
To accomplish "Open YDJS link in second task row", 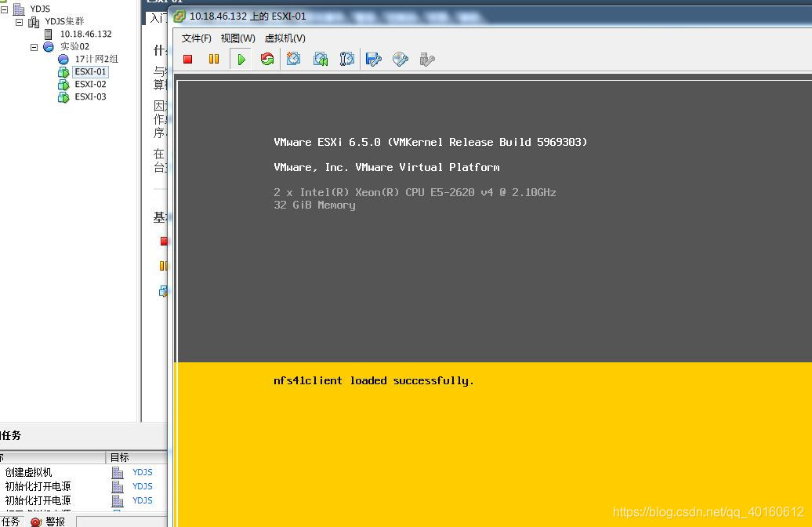I will (143, 486).
